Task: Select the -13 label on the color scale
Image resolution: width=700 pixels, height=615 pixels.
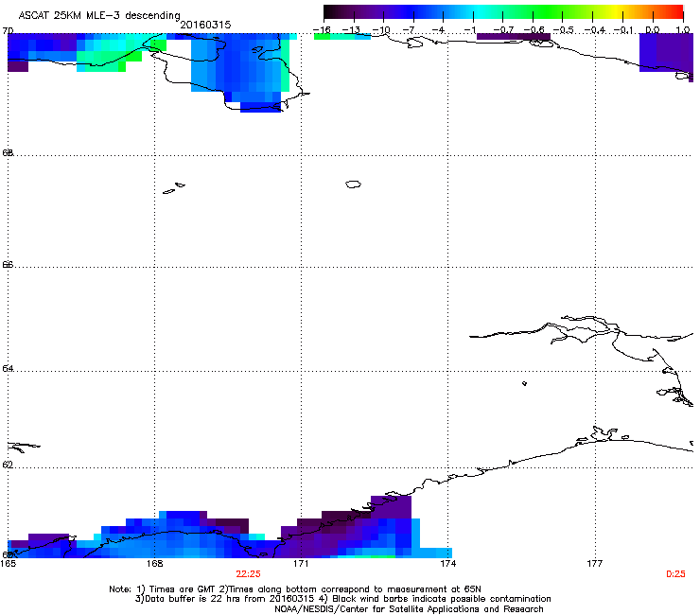Action: click(x=351, y=30)
